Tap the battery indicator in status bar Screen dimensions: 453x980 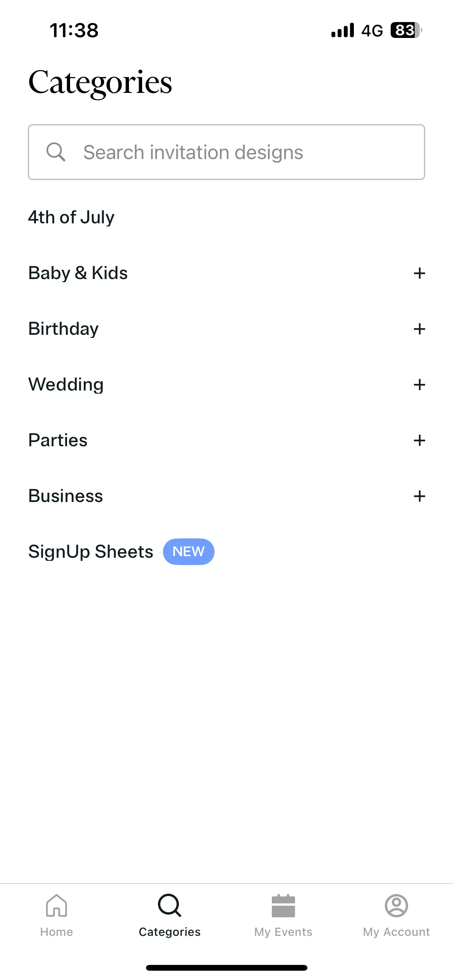(406, 30)
